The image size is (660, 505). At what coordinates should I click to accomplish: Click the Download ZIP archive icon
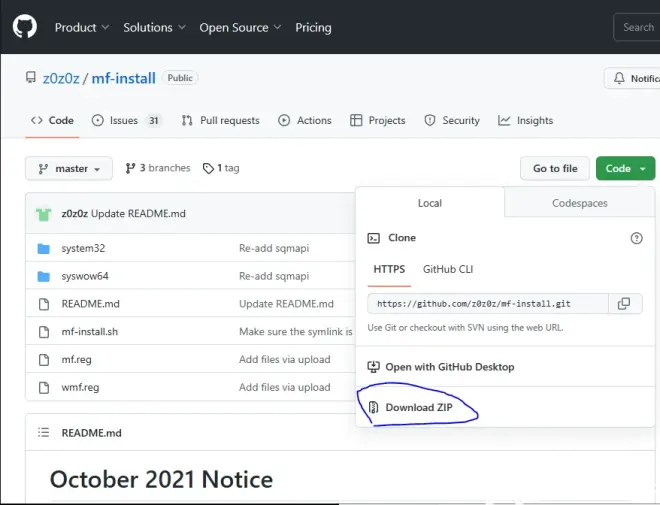(x=373, y=407)
